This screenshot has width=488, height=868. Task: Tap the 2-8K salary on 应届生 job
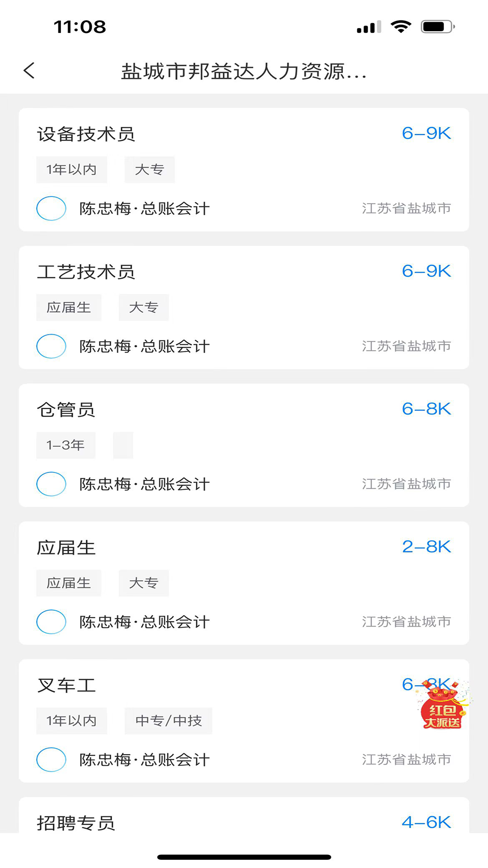(426, 547)
